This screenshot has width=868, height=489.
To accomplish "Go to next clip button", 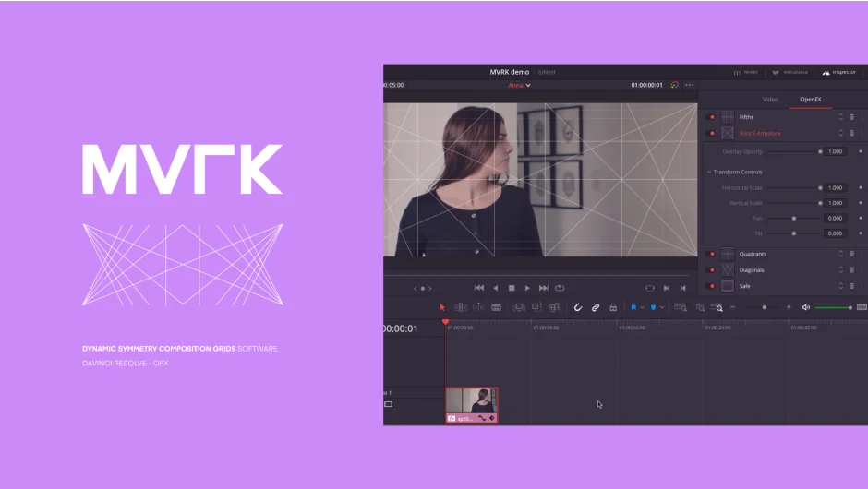I will [667, 288].
